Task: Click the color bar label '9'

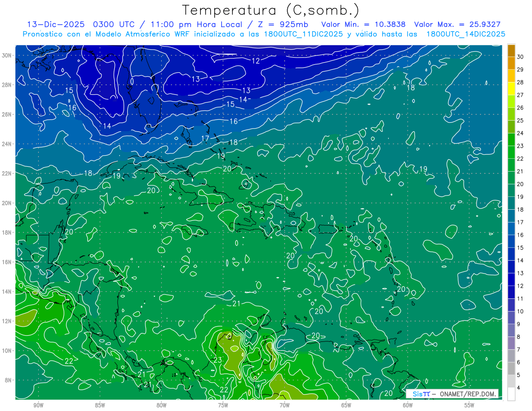Action: pyautogui.click(x=519, y=324)
